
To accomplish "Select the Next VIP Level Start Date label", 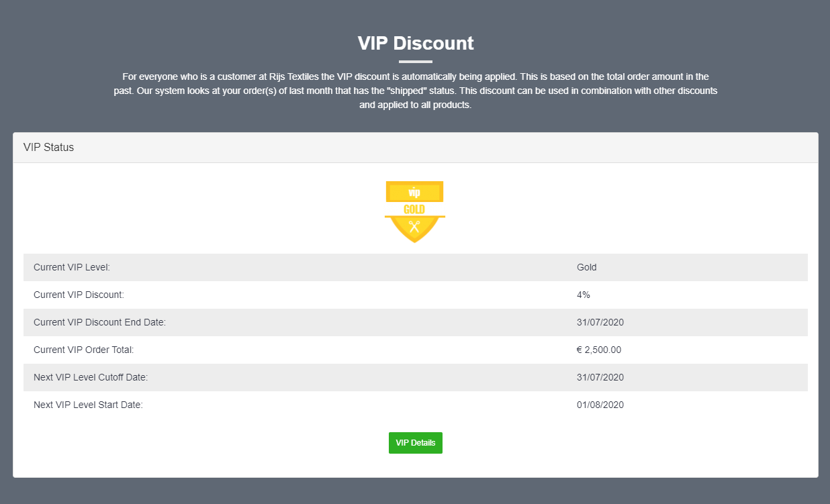I will pos(88,405).
